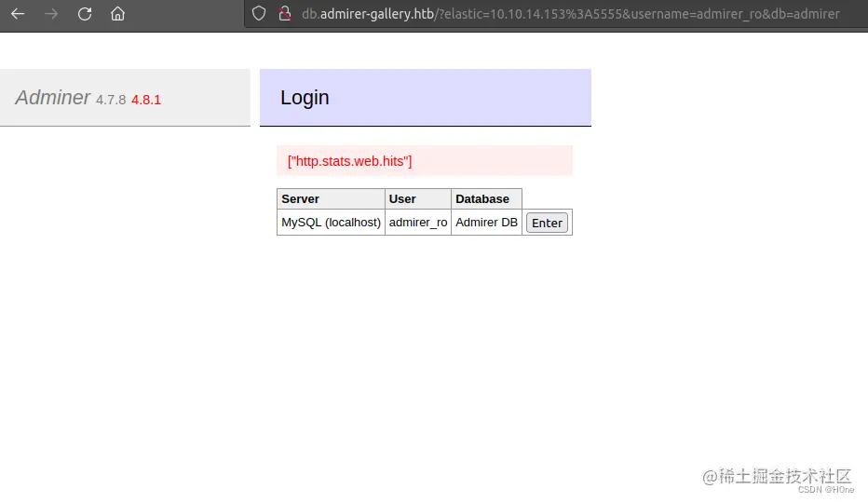Select the Admirer DB database cell

pyautogui.click(x=486, y=222)
